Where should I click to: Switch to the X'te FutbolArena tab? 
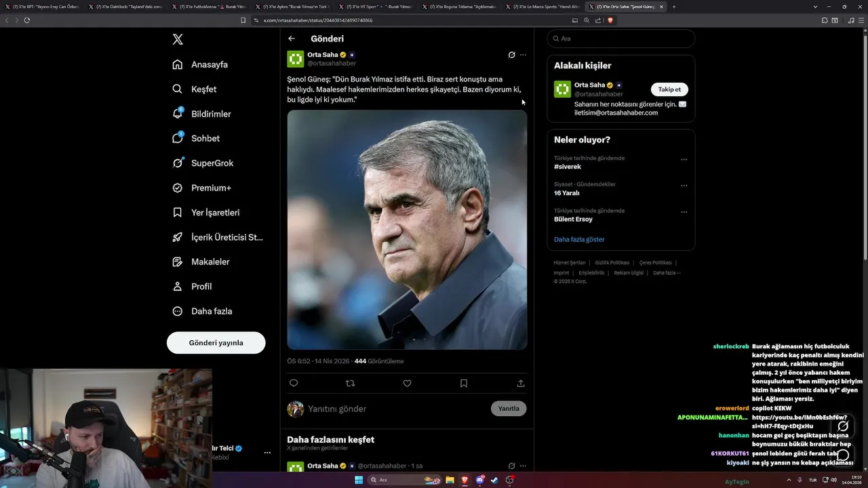[209, 7]
